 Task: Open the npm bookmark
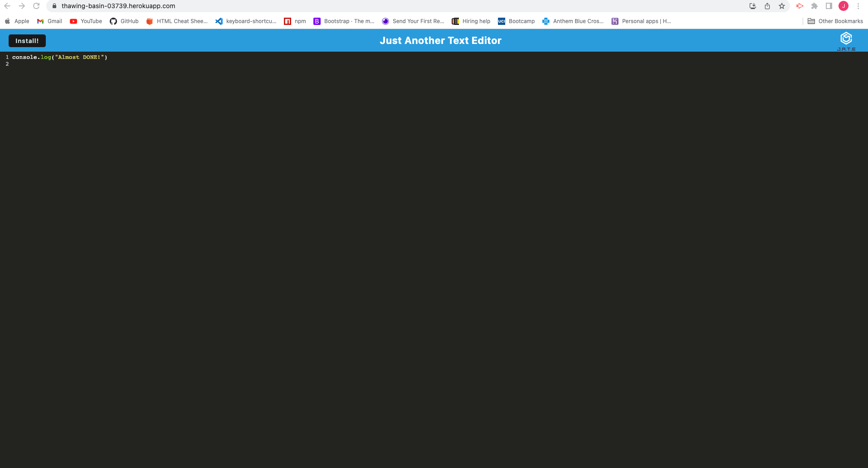295,21
